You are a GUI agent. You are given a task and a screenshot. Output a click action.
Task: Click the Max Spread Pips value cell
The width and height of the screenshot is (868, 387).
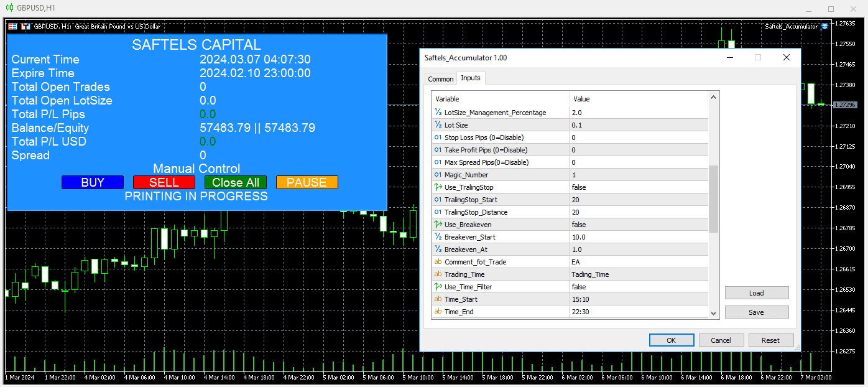pos(639,162)
